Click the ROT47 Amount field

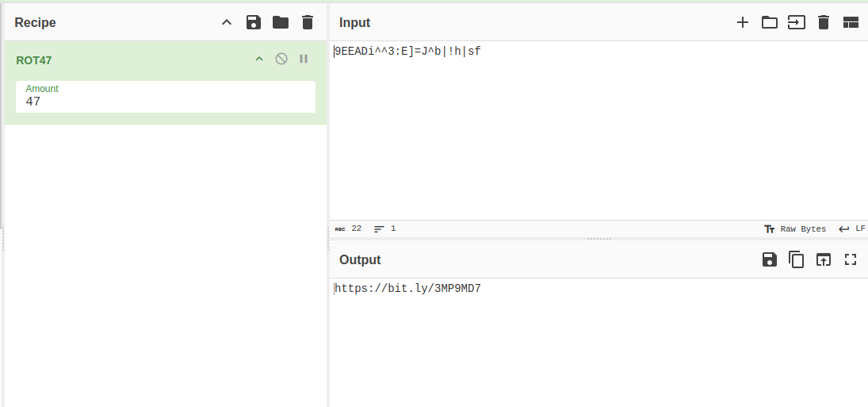[166, 102]
